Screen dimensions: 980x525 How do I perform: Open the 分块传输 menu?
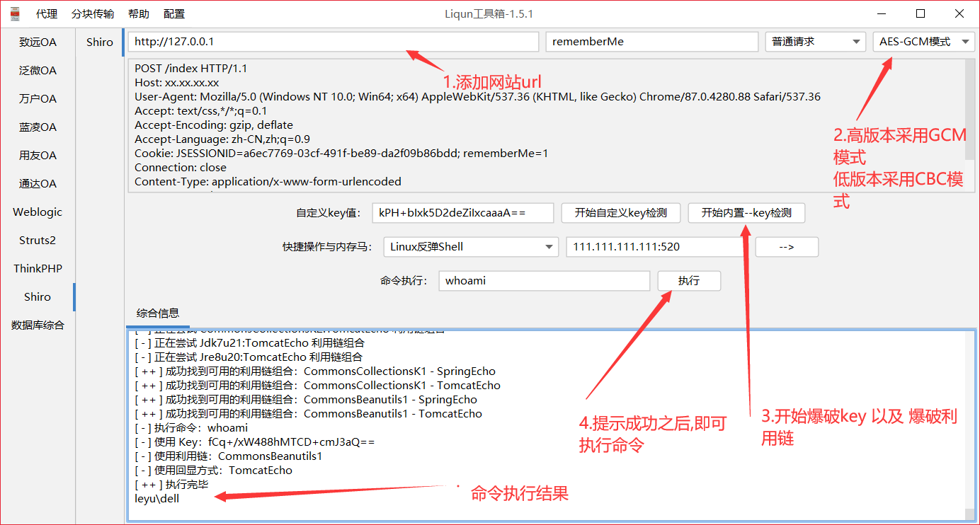[93, 13]
